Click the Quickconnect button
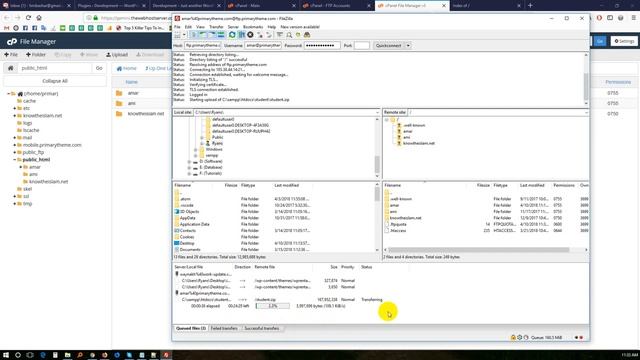The width and height of the screenshot is (640, 360). (x=389, y=46)
